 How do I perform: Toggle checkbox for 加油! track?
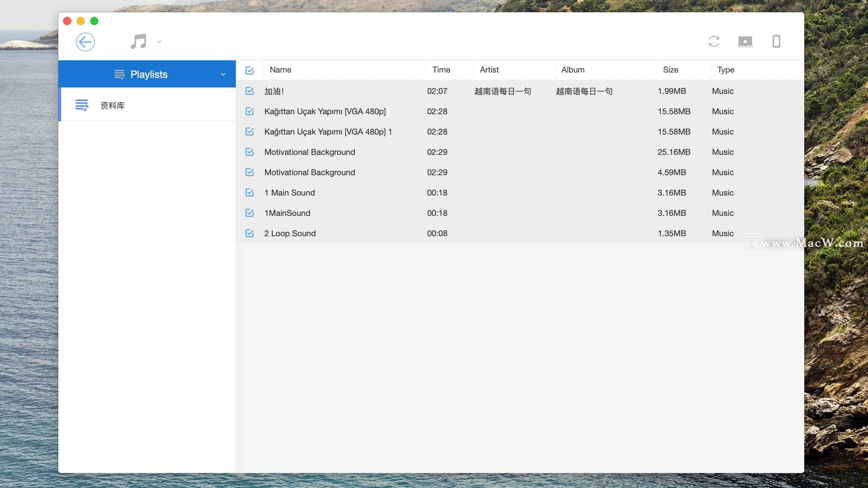point(250,90)
